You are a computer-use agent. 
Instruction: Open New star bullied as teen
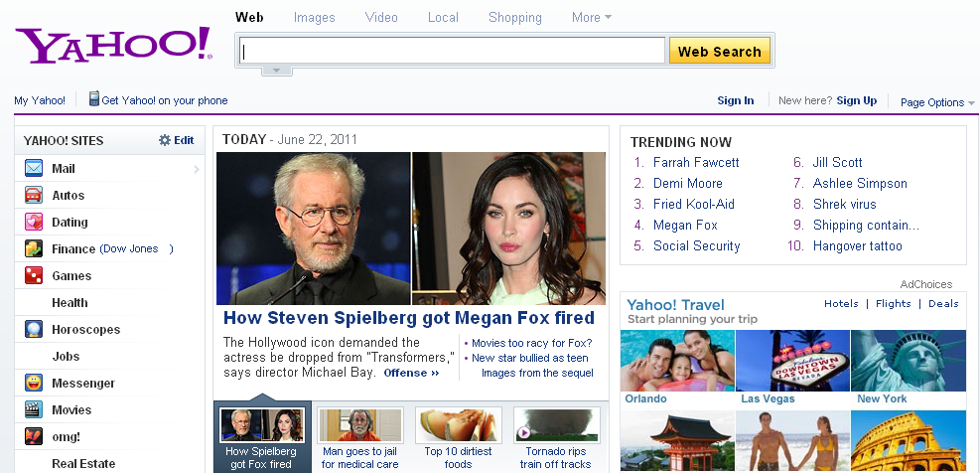(x=529, y=358)
